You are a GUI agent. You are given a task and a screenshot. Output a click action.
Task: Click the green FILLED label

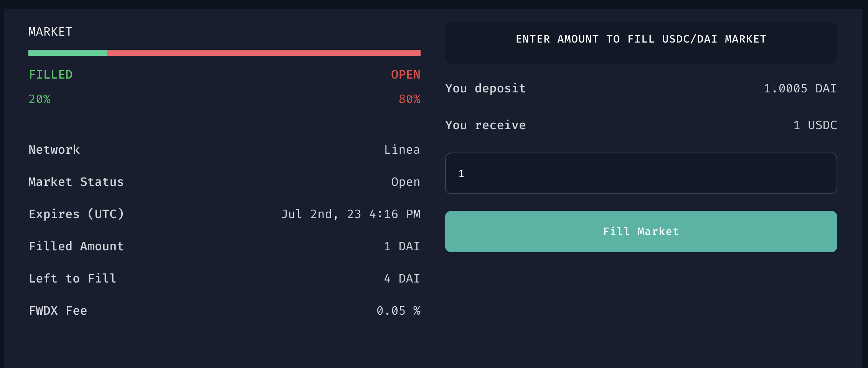[x=51, y=74]
